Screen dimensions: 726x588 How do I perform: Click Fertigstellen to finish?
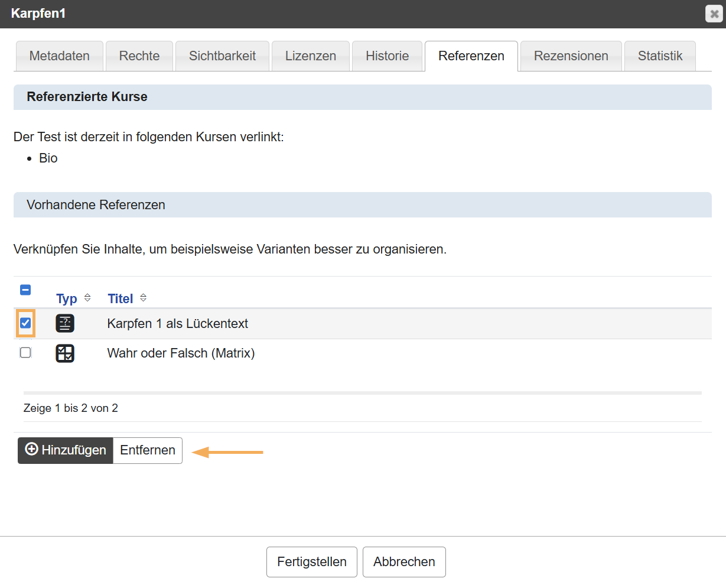point(312,561)
